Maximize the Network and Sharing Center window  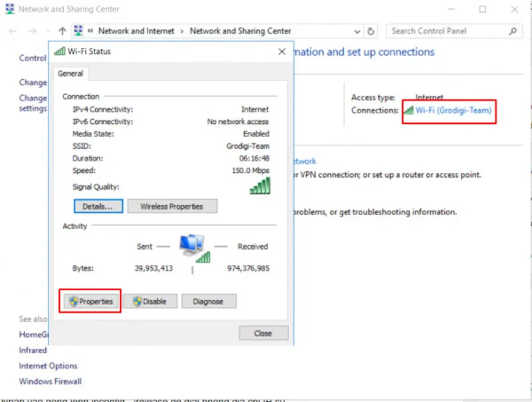click(482, 9)
